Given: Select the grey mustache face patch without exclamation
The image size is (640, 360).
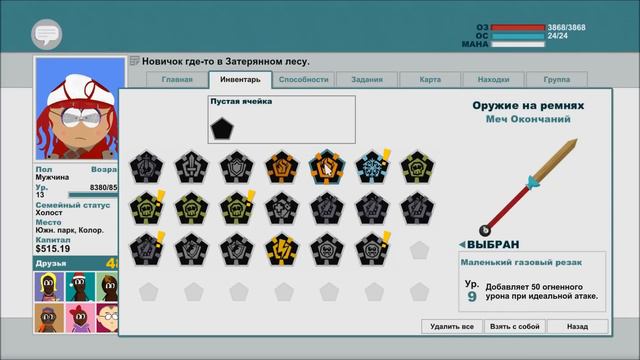Looking at the screenshot, I should (x=327, y=250).
